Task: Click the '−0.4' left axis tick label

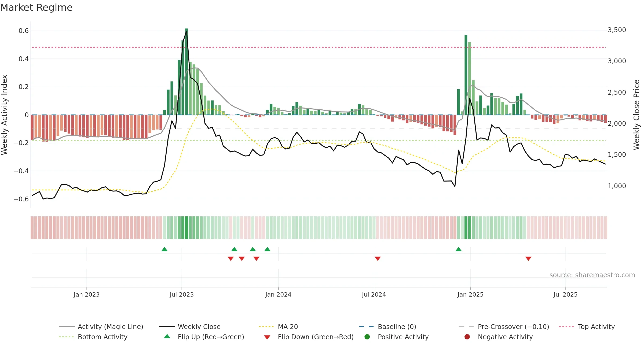Action: click(21, 171)
